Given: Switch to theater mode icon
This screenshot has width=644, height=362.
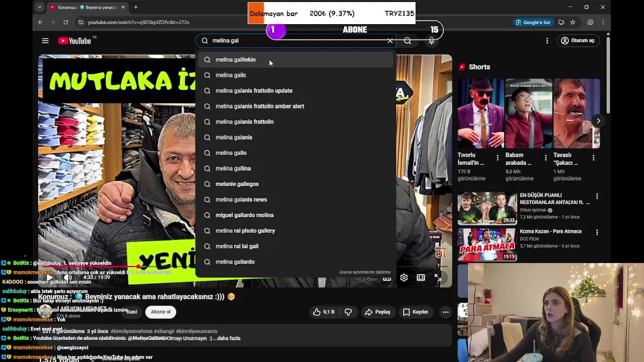Looking at the screenshot, I should tap(421, 278).
